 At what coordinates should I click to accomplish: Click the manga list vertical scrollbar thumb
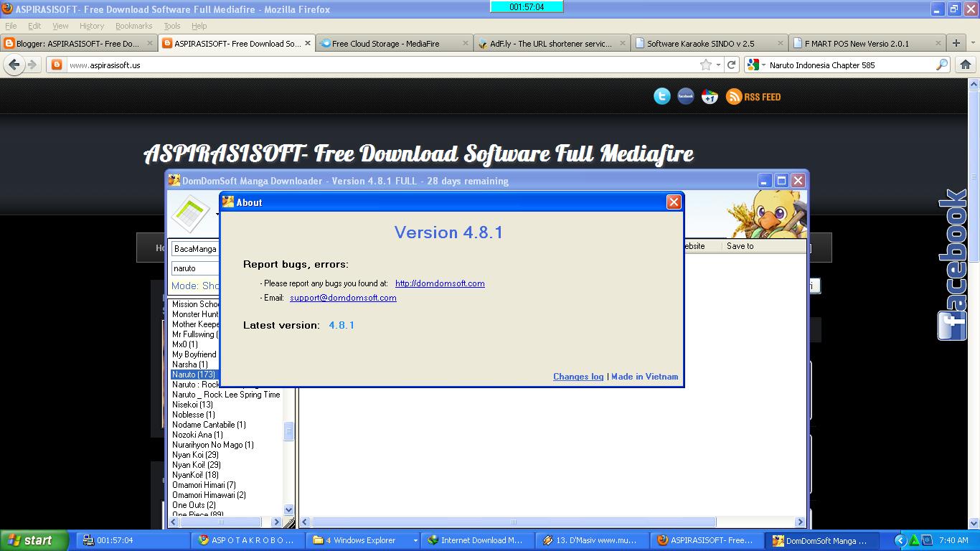coord(289,431)
